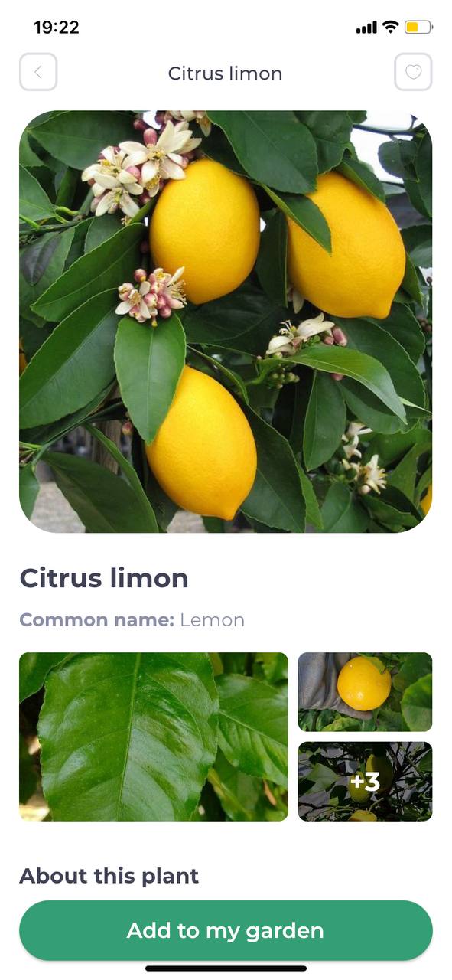Tap the yellow battery indicator icon
The height and width of the screenshot is (980, 452).
(x=418, y=28)
